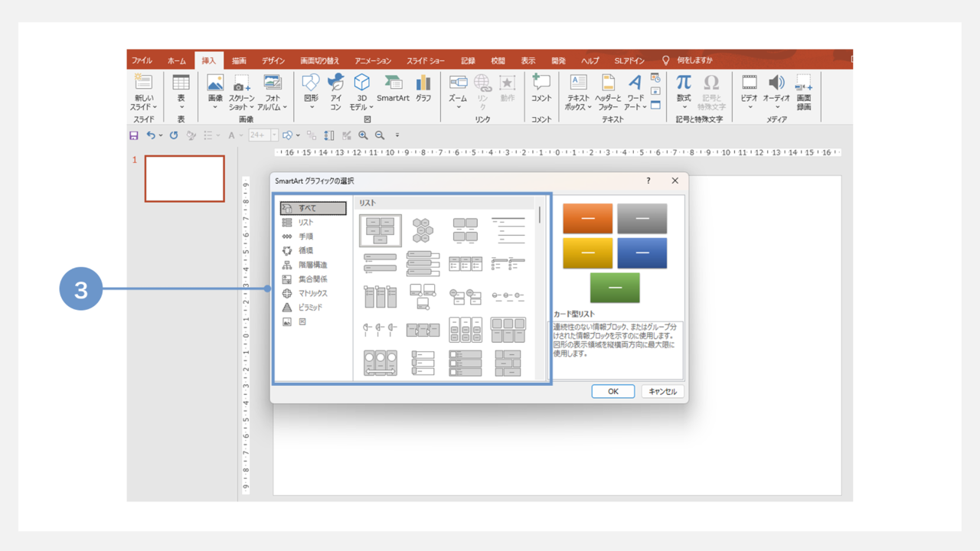The image size is (980, 551).
Task: Click the green block in SmartArt preview
Action: pos(615,288)
